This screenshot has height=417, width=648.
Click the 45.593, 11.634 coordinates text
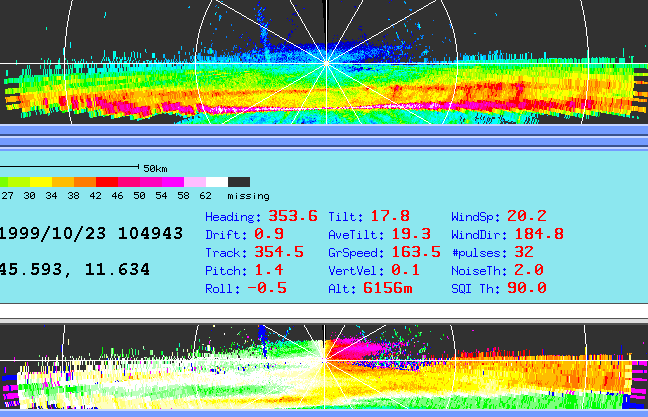(x=75, y=269)
